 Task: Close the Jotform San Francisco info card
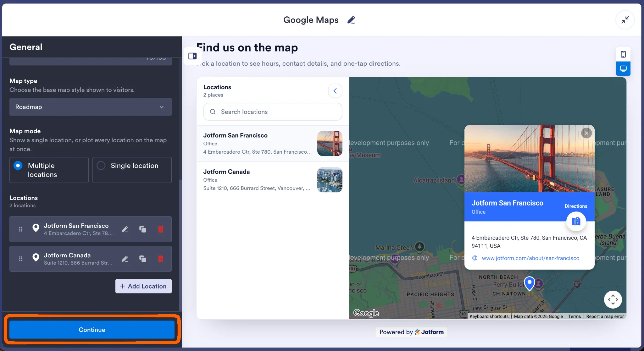pos(586,133)
